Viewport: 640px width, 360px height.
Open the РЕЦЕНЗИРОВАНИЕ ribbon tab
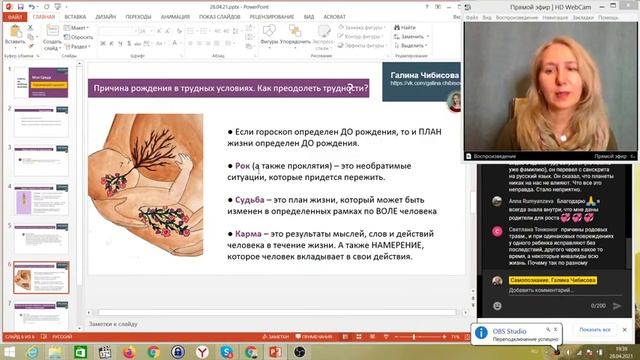point(271,17)
